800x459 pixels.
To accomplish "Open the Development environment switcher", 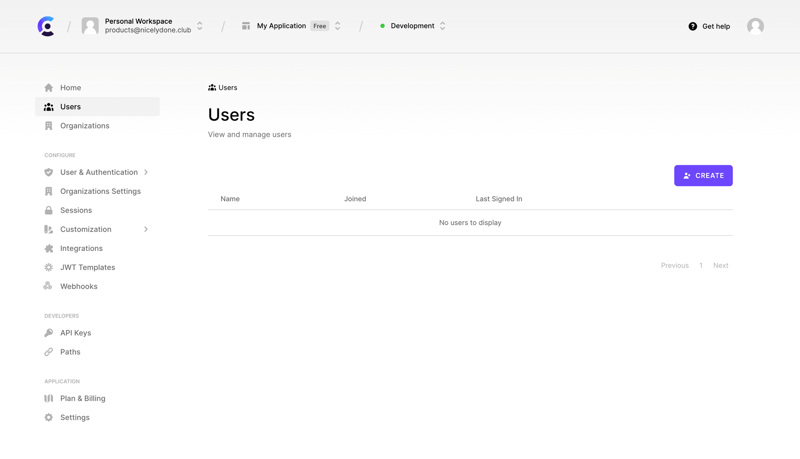I will click(x=442, y=26).
